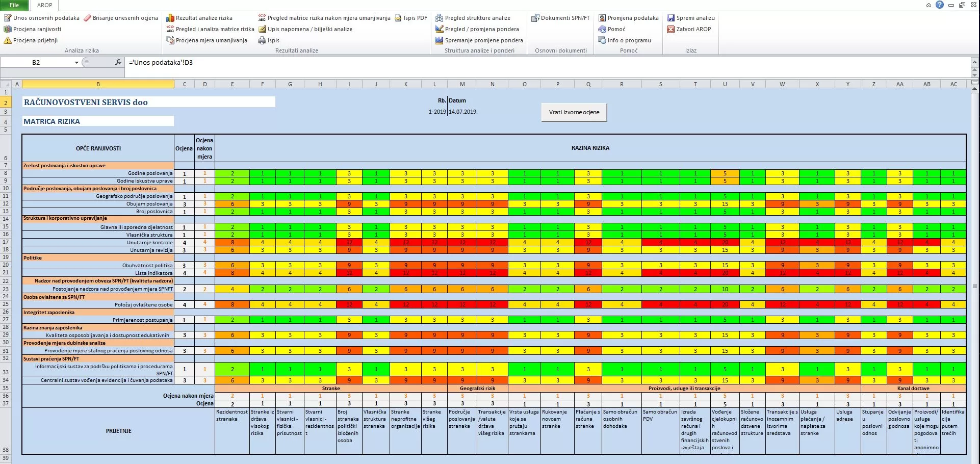Open the File tab
980x464 pixels.
coord(14,5)
